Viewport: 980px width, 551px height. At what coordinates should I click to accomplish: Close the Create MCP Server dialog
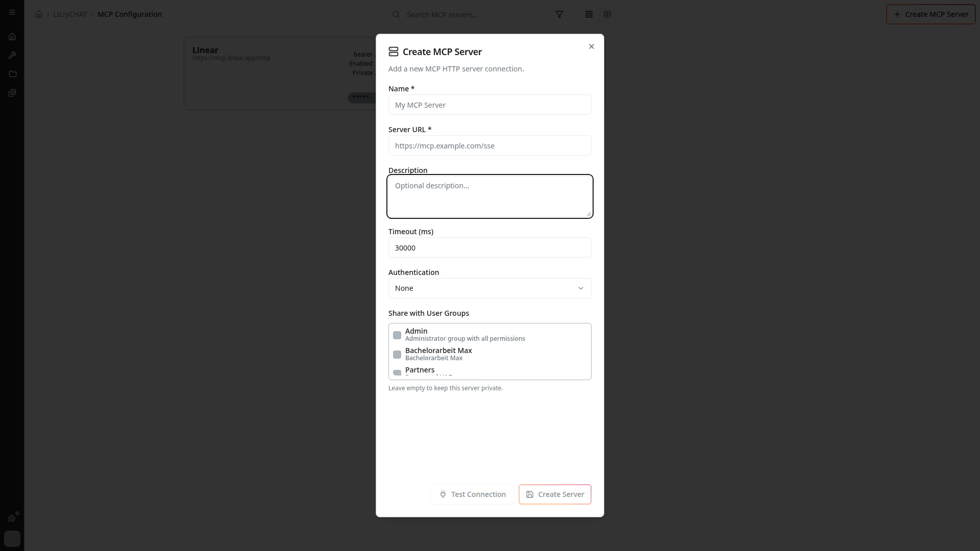click(592, 46)
